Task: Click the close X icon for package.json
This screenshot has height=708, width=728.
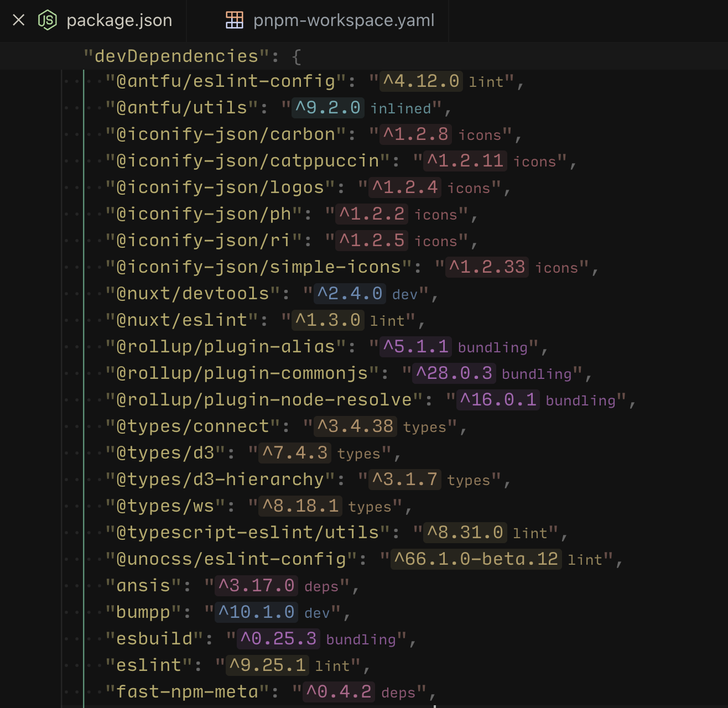Action: click(18, 20)
